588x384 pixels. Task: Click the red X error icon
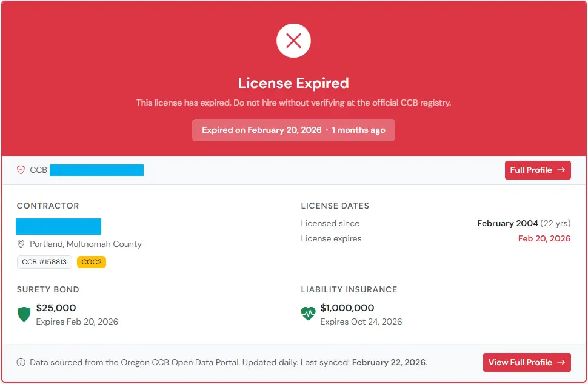293,41
